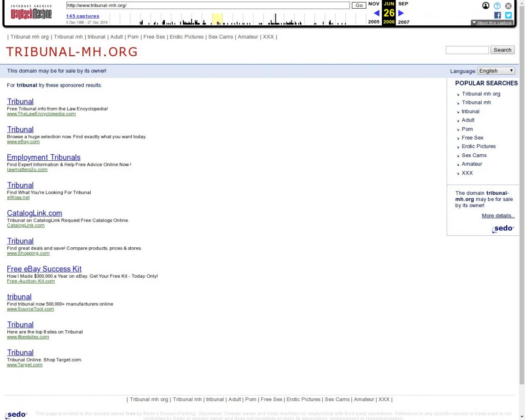Select Amateur in Popular Searches
This screenshot has width=525, height=420.
point(472,164)
